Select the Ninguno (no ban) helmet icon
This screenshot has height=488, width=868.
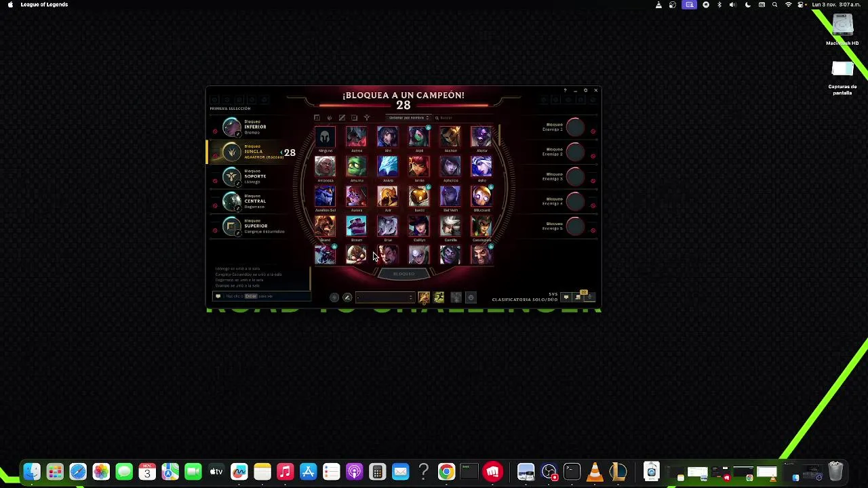(325, 137)
